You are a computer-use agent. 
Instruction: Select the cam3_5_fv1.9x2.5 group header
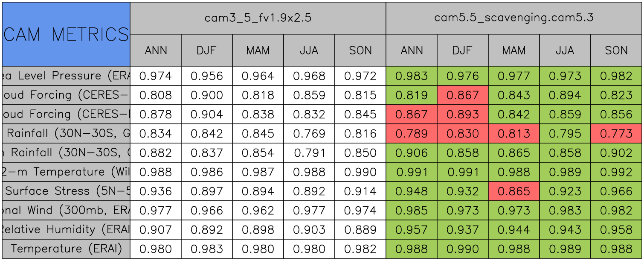(258, 18)
